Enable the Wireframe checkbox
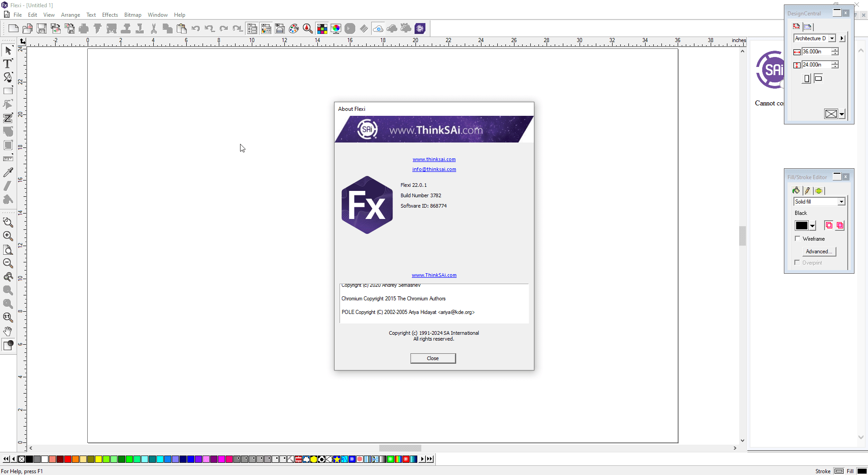 (797, 238)
